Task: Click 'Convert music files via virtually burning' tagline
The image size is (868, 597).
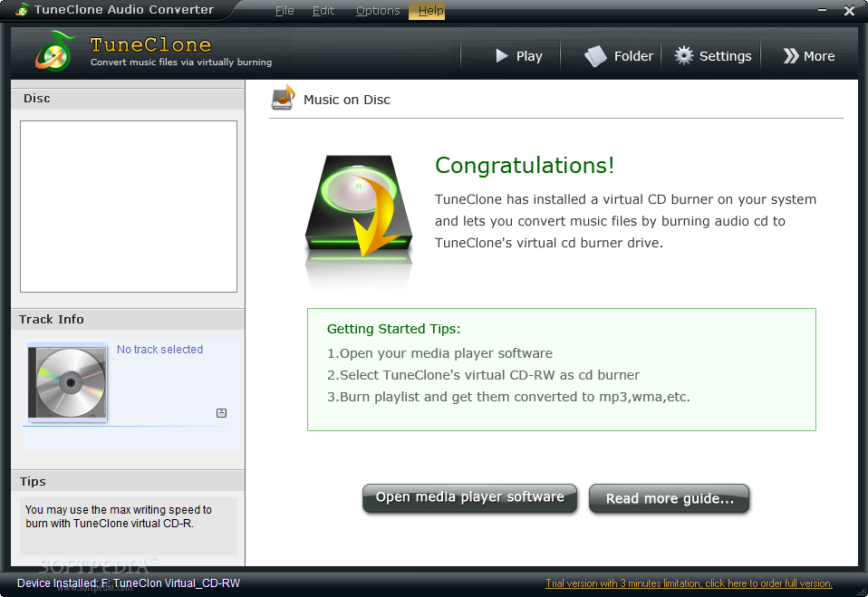Action: point(181,62)
